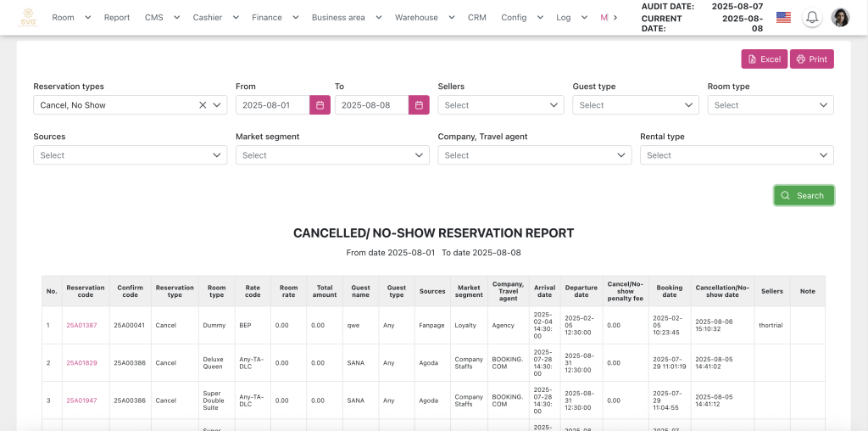This screenshot has height=431, width=868.
Task: Open the Market segment dropdown
Action: click(x=331, y=155)
